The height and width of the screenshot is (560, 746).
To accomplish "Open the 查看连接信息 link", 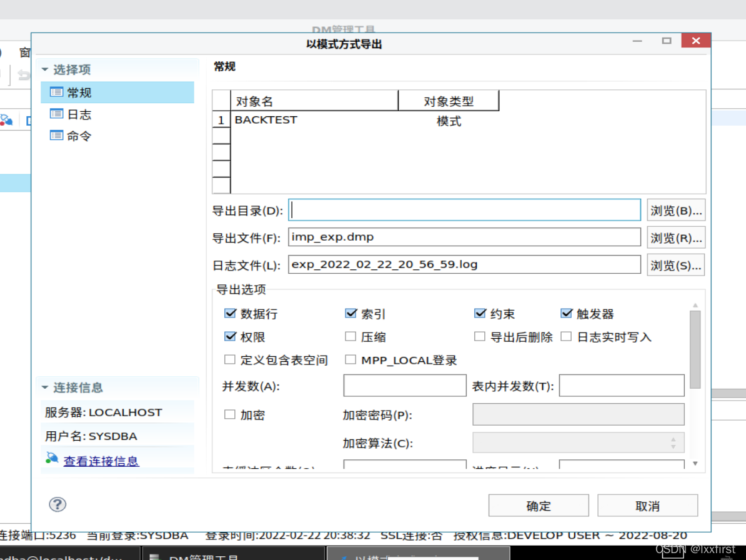I will pyautogui.click(x=101, y=461).
